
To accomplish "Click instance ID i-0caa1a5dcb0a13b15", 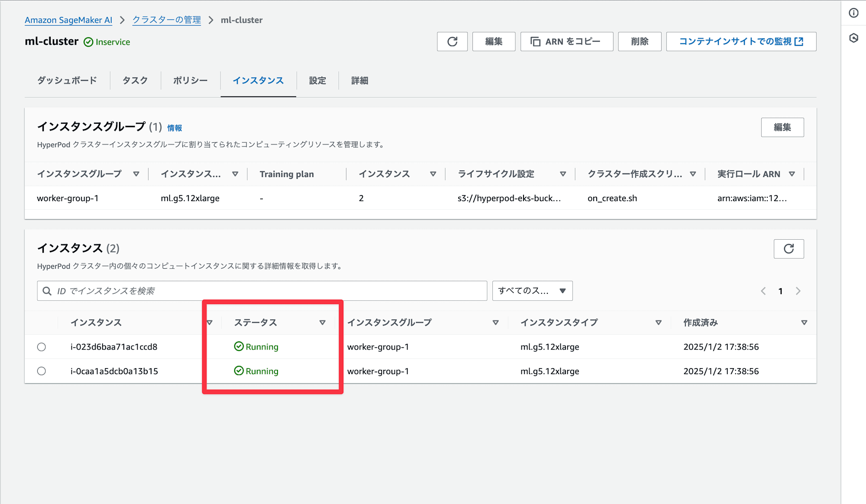I will (x=114, y=371).
